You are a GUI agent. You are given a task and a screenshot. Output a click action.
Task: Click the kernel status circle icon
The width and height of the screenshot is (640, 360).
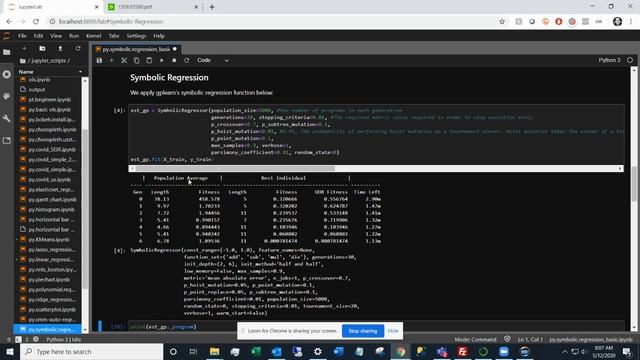(x=630, y=60)
